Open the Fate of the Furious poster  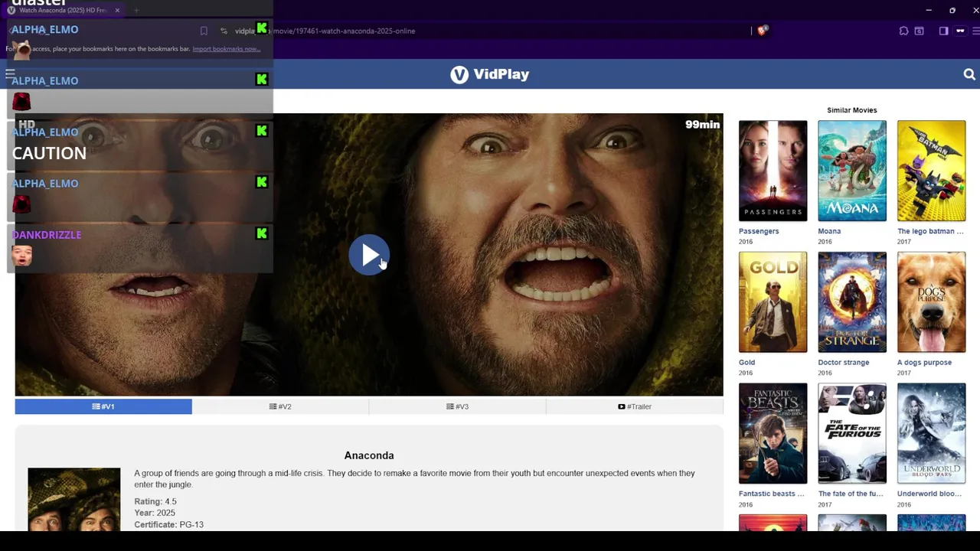(x=852, y=433)
